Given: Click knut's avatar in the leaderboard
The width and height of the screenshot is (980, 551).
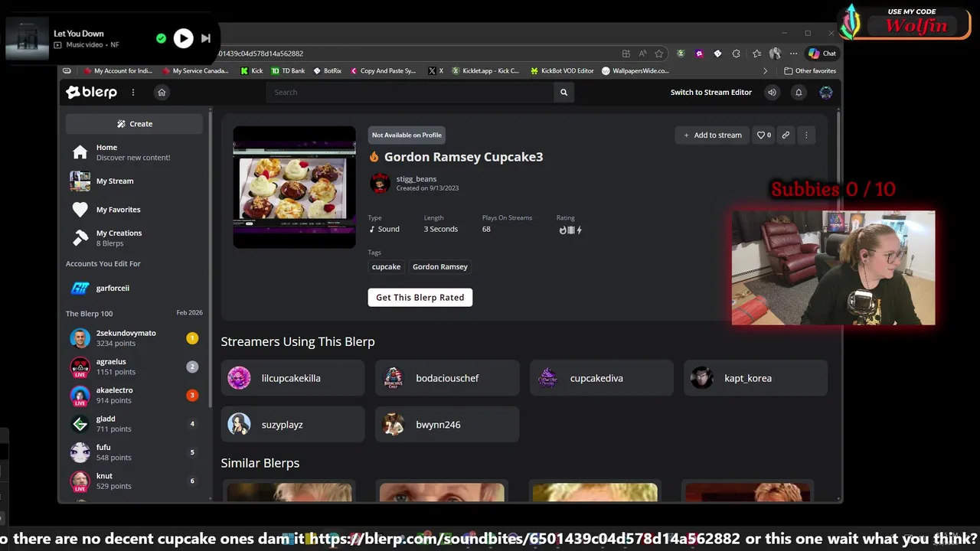Looking at the screenshot, I should pos(80,481).
